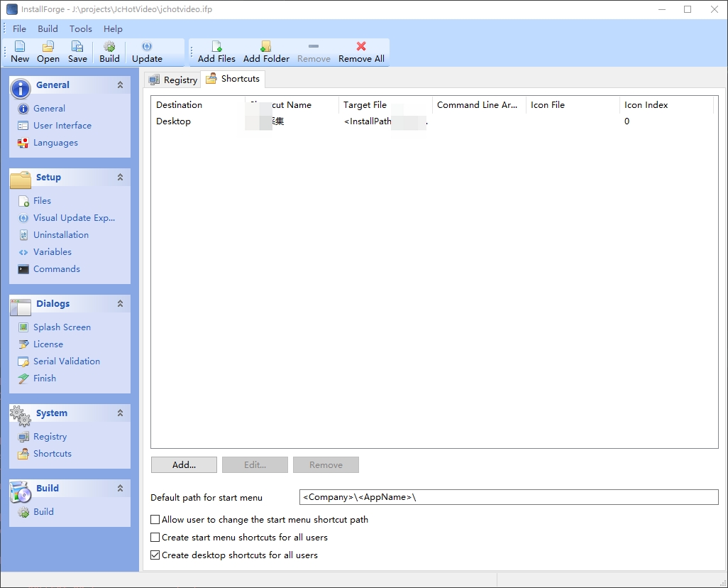
Task: Collapse the Build sidebar group
Action: click(120, 488)
